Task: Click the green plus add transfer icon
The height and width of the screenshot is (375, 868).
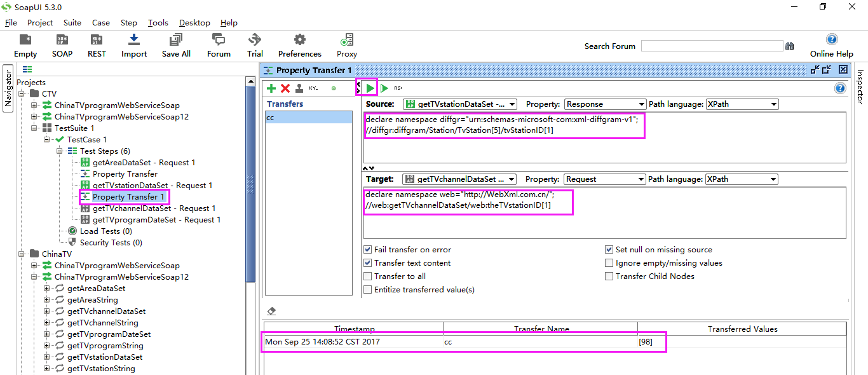Action: coord(271,88)
